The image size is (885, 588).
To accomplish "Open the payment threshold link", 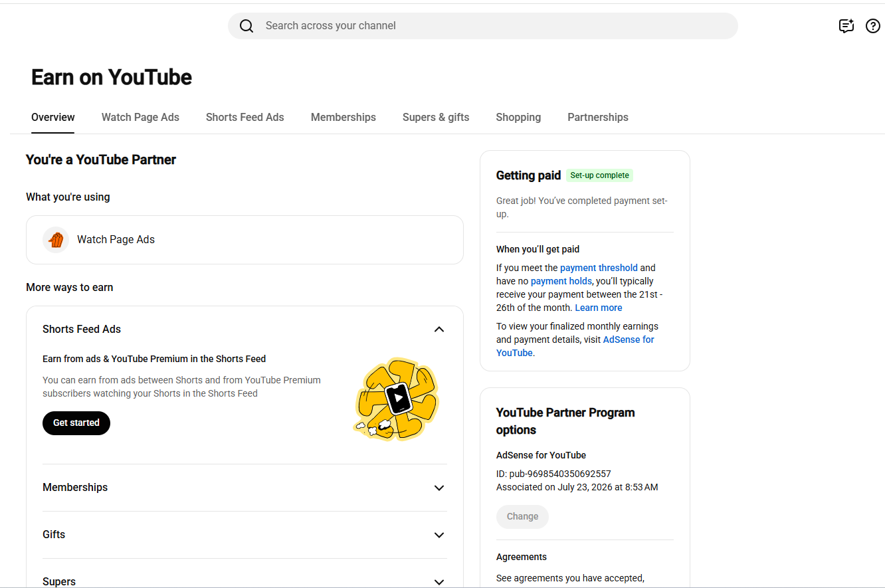I will [599, 268].
